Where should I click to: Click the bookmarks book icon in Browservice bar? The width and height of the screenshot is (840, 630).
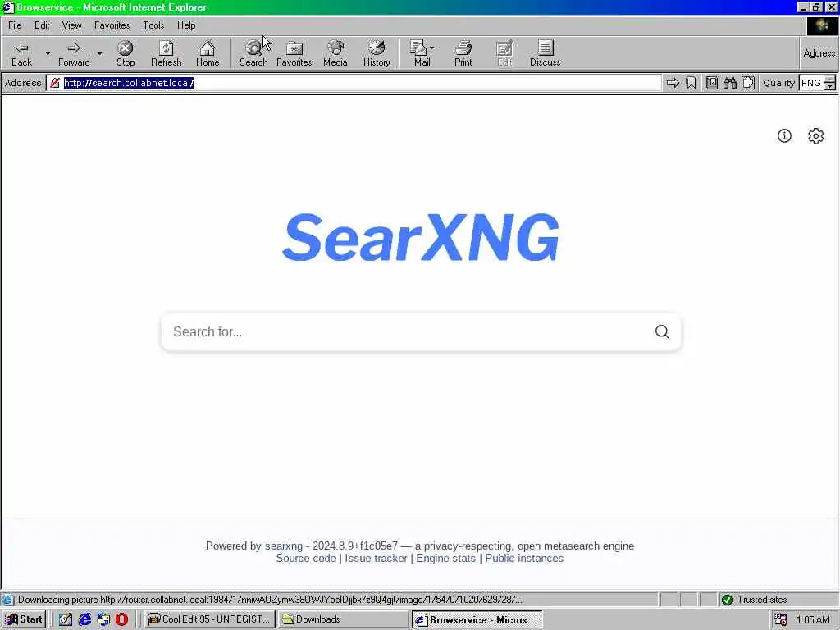pyautogui.click(x=712, y=83)
